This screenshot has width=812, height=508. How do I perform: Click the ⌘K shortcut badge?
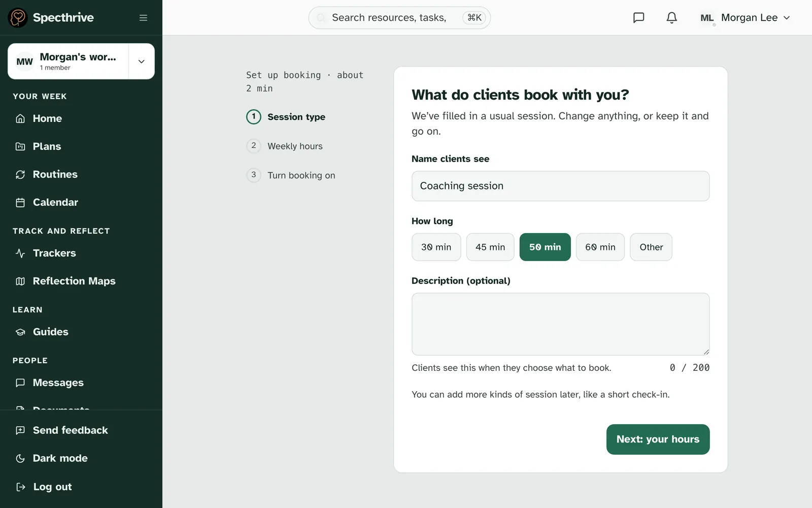[x=474, y=18]
